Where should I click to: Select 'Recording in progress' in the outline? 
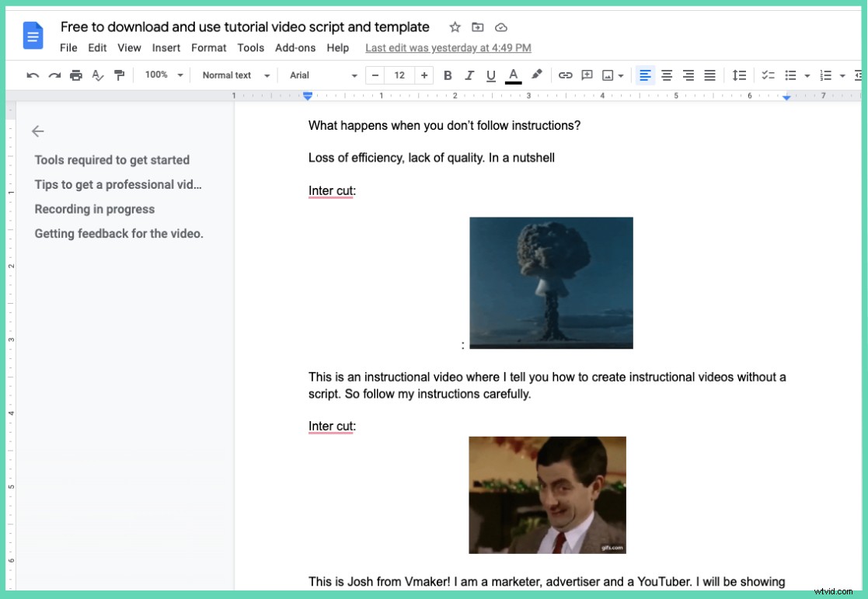[94, 209]
